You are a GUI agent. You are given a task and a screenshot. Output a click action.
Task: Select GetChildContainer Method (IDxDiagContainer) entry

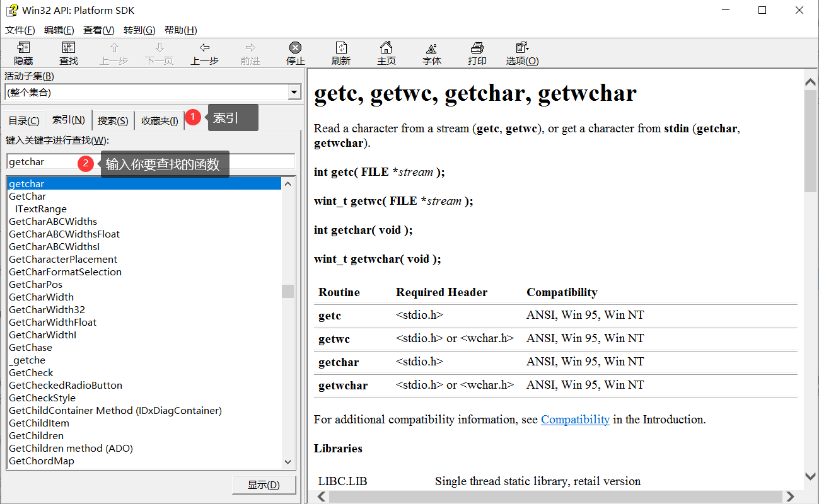click(115, 411)
